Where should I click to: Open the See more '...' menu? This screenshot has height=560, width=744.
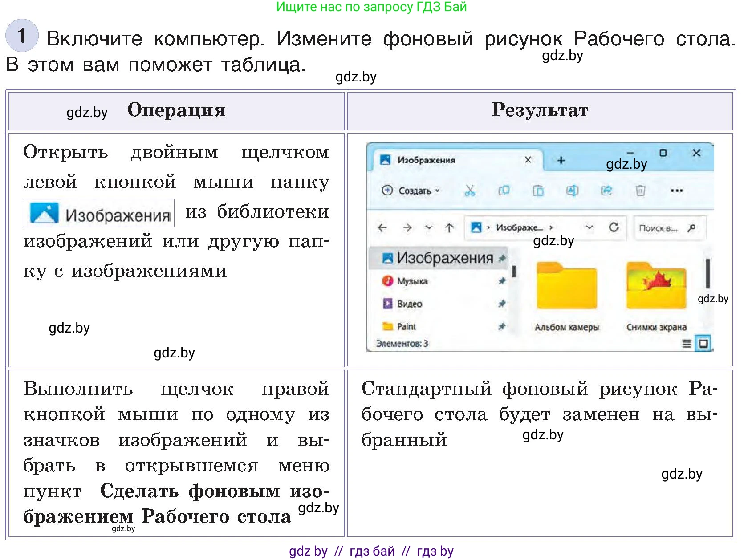coord(677,191)
